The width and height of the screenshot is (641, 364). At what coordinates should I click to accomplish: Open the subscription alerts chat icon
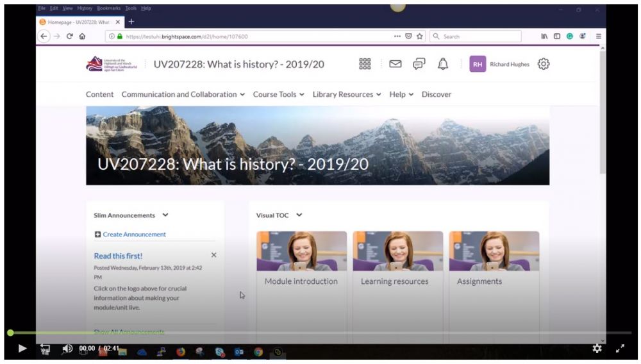pyautogui.click(x=419, y=63)
